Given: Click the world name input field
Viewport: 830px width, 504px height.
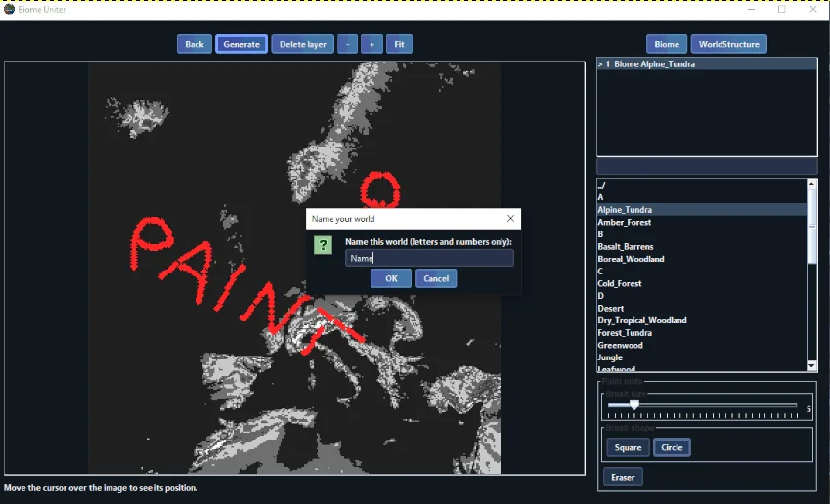Looking at the screenshot, I should tap(429, 258).
